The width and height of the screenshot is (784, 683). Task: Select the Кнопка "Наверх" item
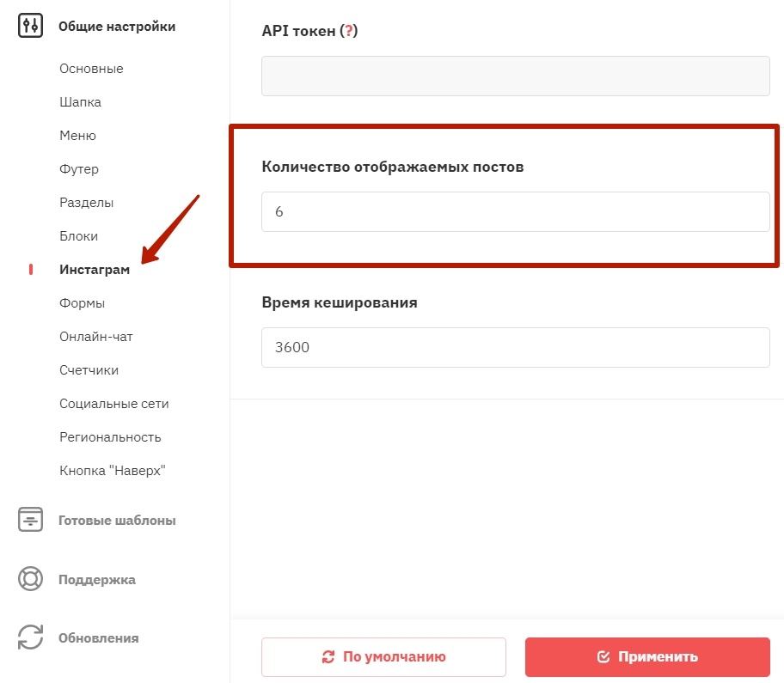(113, 470)
